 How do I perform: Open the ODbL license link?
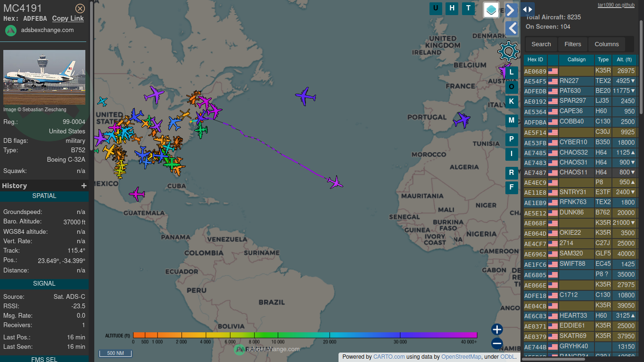[x=508, y=357]
